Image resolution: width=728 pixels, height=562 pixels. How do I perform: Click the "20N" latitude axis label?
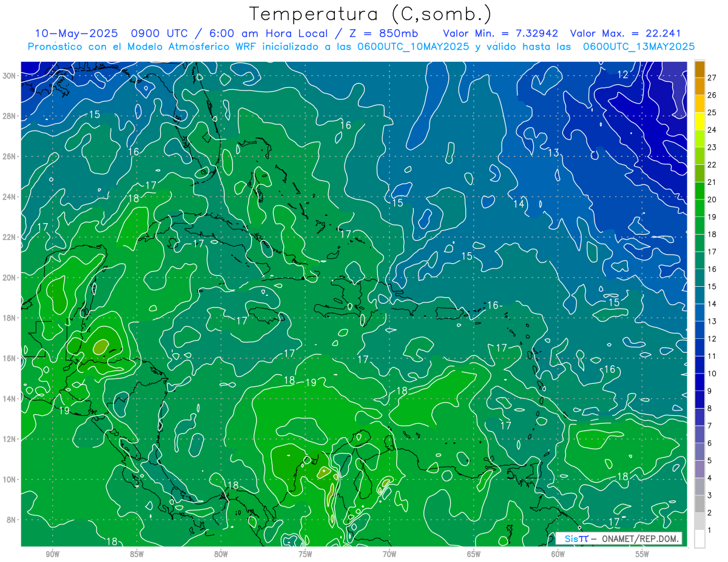(10, 278)
